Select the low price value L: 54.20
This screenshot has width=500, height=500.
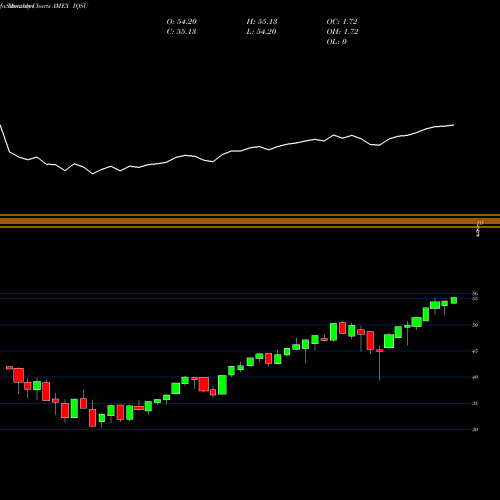261,32
